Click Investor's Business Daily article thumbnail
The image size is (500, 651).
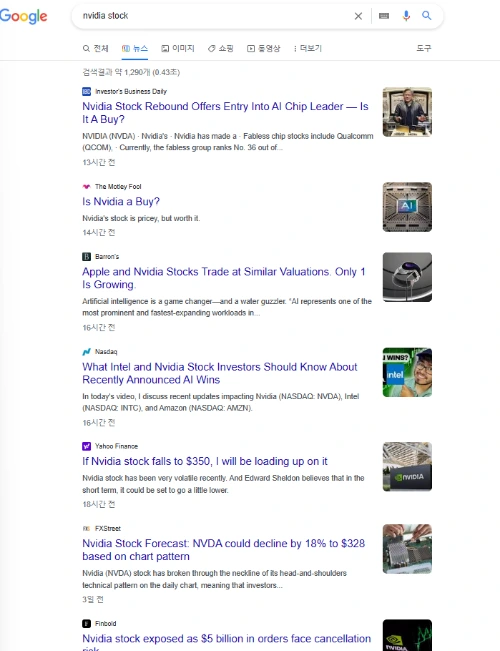click(x=407, y=112)
